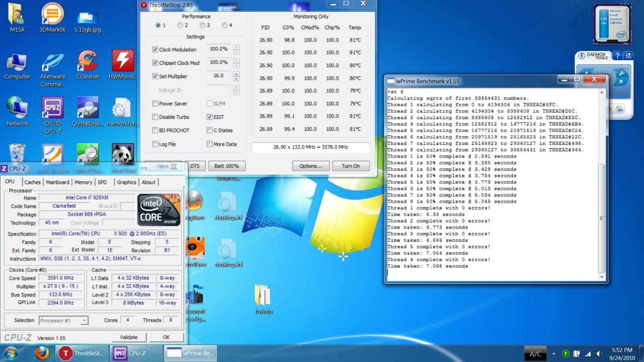Enable the Disable Turbo checkbox
The image size is (644, 362).
click(155, 117)
